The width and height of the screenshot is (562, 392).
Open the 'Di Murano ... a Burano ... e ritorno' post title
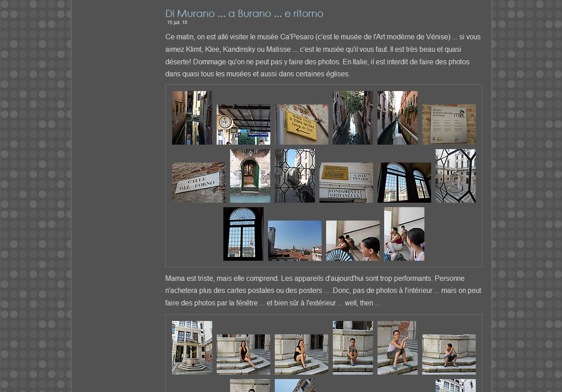[x=244, y=13]
